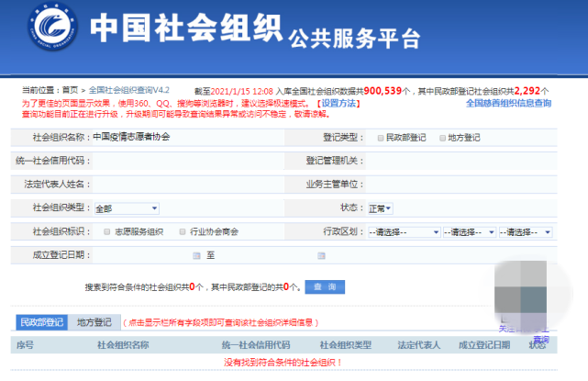Click the 查询 search button
The width and height of the screenshot is (588, 381).
pyautogui.click(x=325, y=287)
